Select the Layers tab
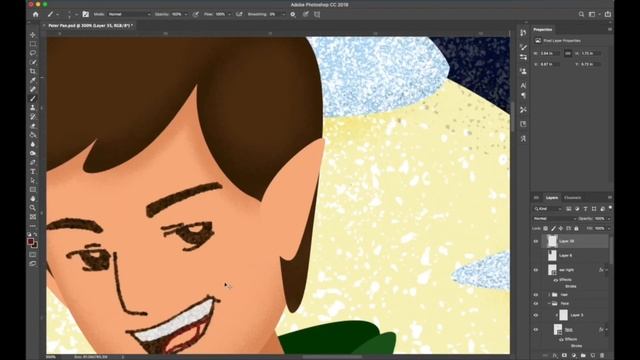This screenshot has width=640, height=360. (552, 198)
